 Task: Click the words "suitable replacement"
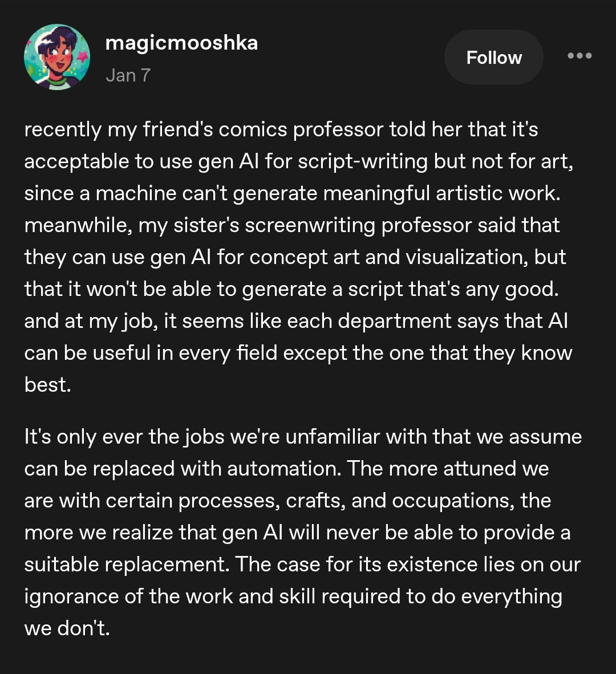(125, 565)
